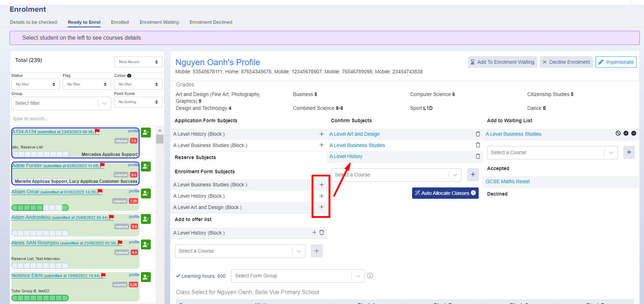644x304 pixels.
Task: Click Alexis SAN Roumpou score badge 4.5
Action: (134, 252)
